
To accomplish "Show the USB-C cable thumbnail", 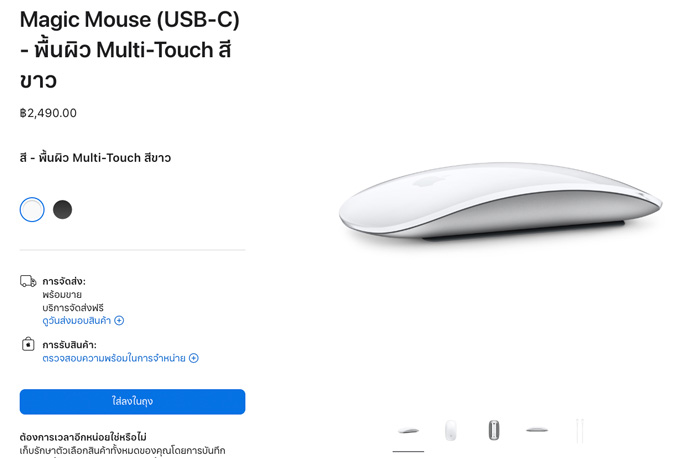I will (579, 431).
